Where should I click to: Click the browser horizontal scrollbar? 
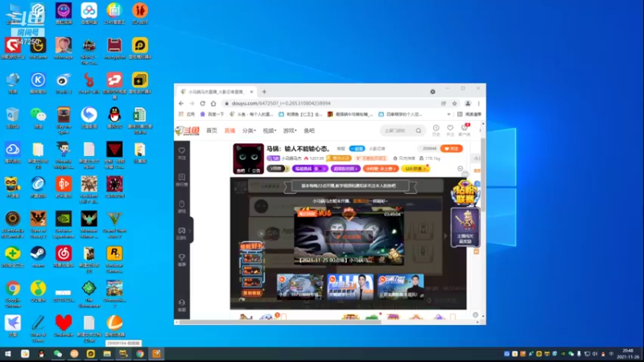click(x=279, y=323)
